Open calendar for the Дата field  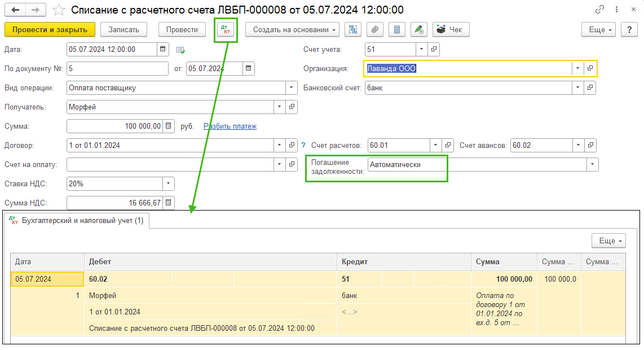point(162,49)
